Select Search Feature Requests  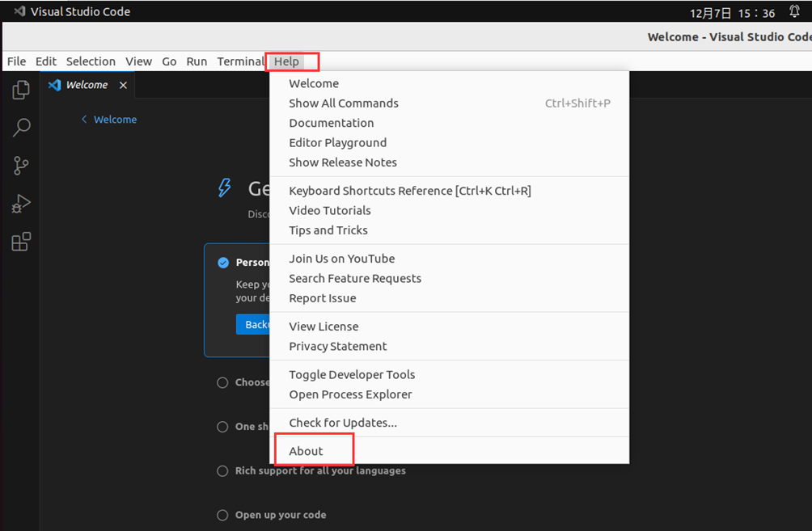(450, 278)
